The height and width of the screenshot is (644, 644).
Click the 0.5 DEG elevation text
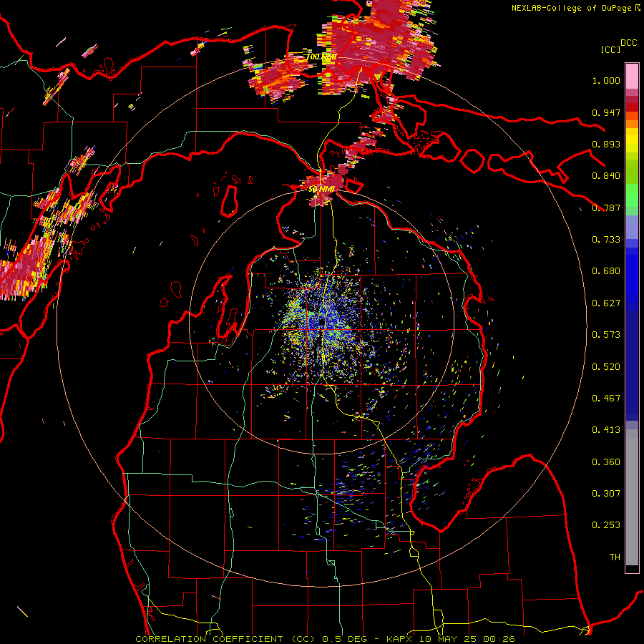(343, 639)
